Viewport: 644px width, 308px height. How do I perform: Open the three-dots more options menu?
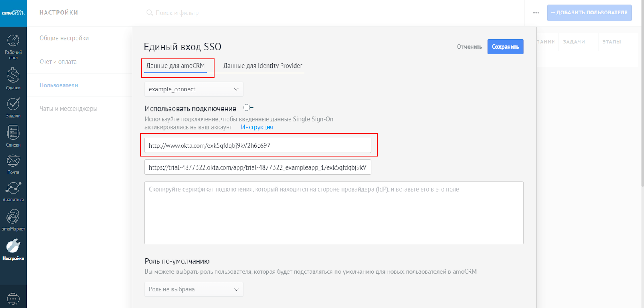536,13
